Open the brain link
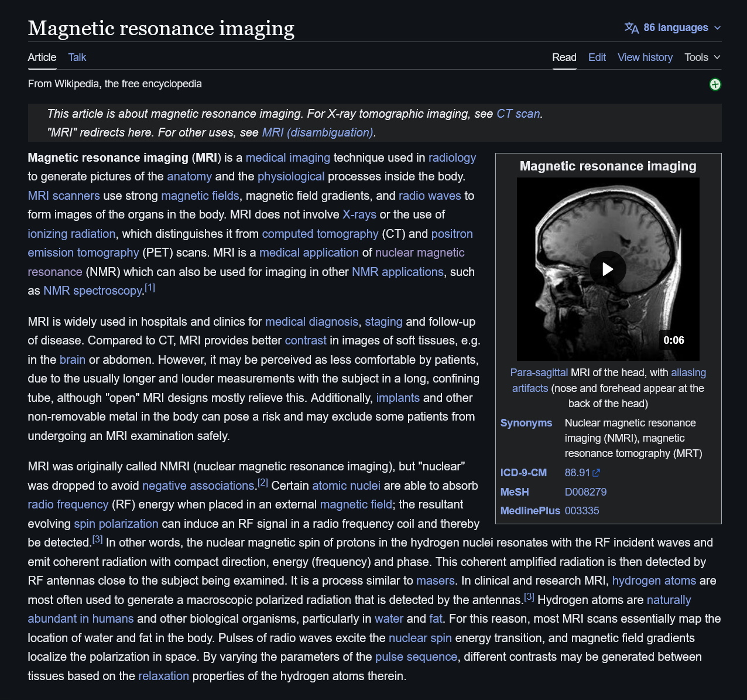The width and height of the screenshot is (747, 700). coord(73,360)
